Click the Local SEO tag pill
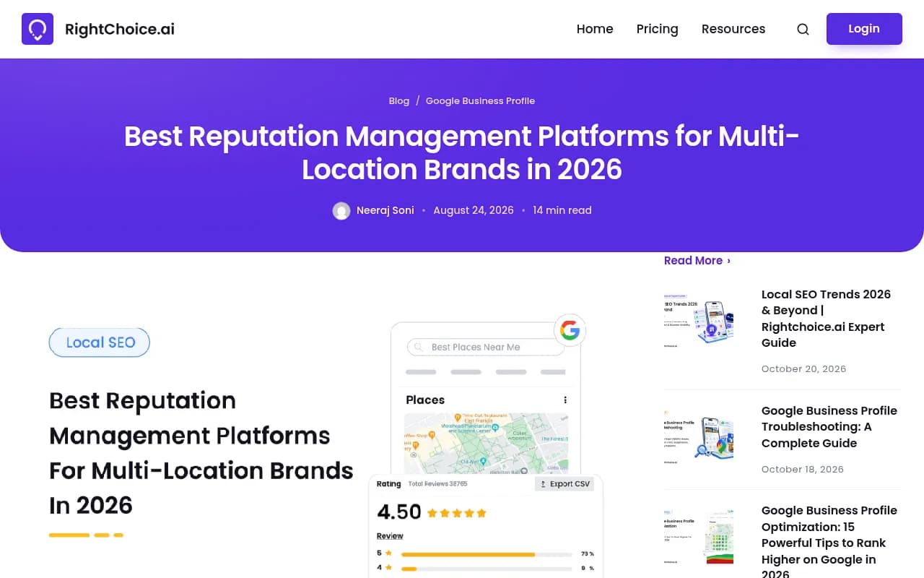The height and width of the screenshot is (578, 924). [100, 342]
